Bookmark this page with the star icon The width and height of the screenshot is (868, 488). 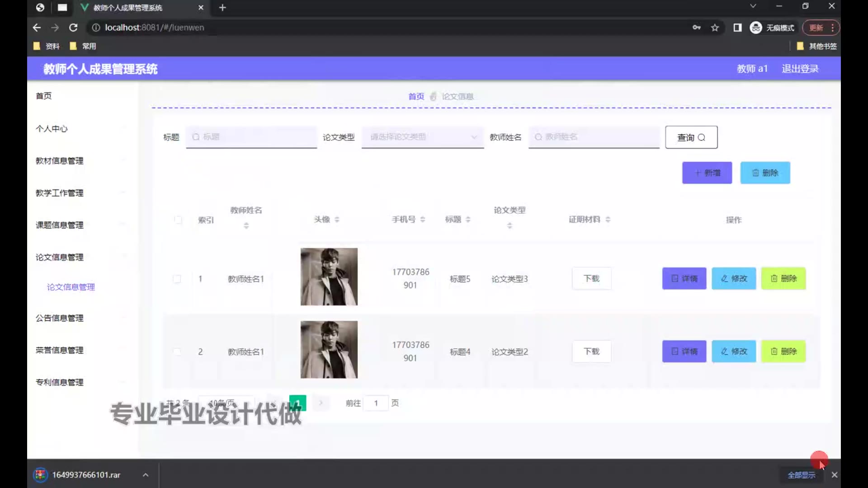[715, 28]
